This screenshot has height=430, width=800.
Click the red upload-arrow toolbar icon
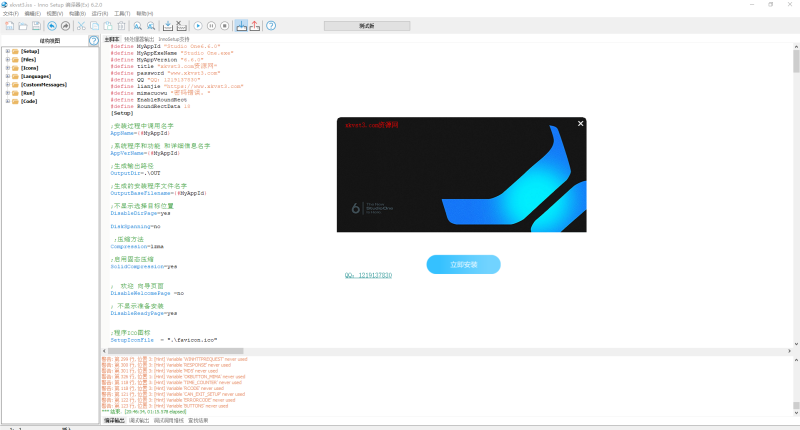click(255, 26)
